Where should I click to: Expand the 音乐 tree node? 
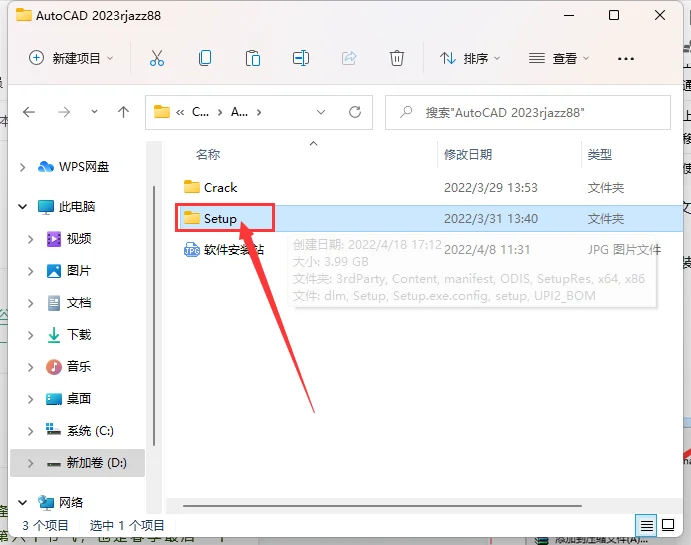tap(30, 367)
